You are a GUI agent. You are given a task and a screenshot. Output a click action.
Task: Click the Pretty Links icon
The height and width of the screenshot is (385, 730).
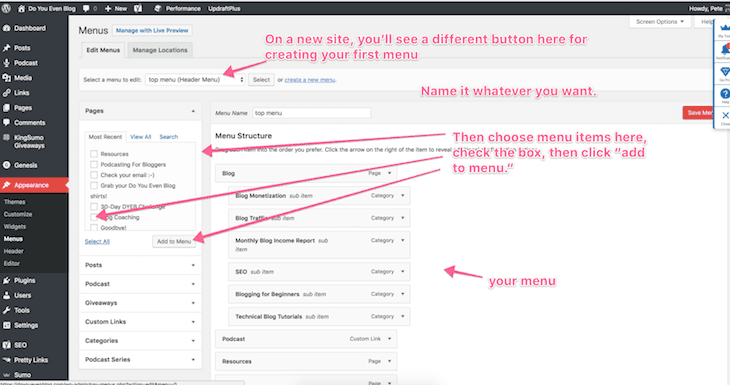click(x=7, y=360)
